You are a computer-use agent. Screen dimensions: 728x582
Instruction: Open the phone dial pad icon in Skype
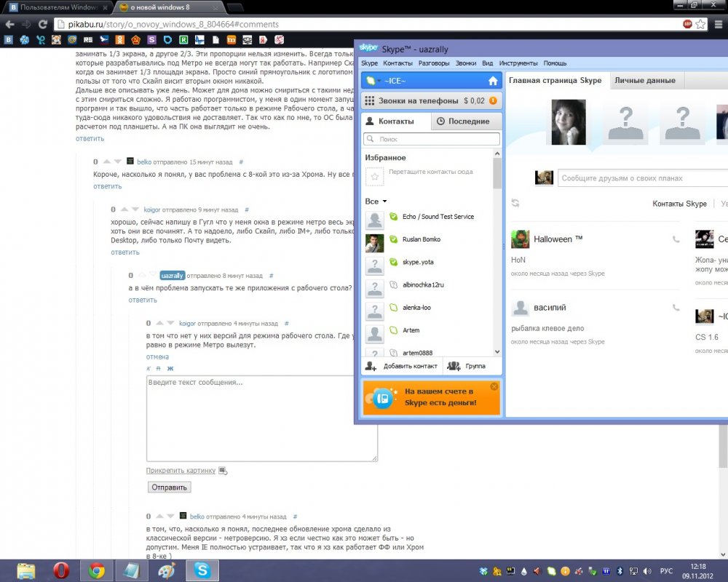370,100
